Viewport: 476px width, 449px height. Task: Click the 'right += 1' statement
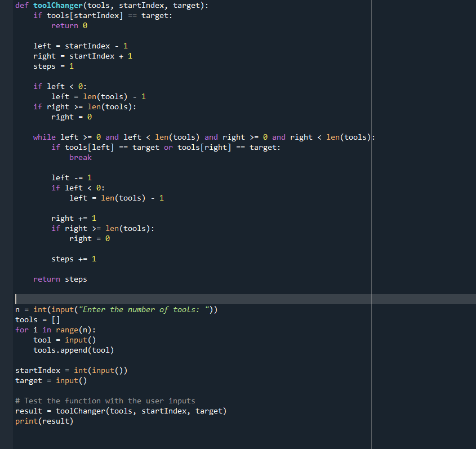pyautogui.click(x=74, y=219)
